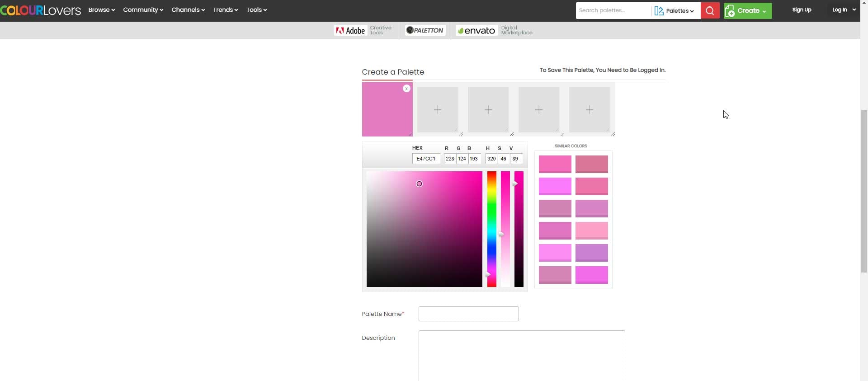Remove the pink swatch using its x icon
868x381 pixels.
pyautogui.click(x=406, y=89)
